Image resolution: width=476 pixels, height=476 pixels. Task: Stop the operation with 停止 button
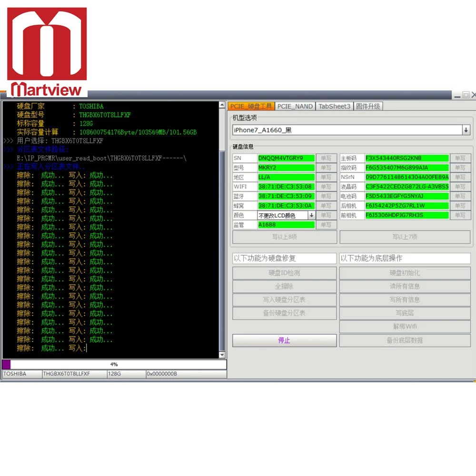285,340
